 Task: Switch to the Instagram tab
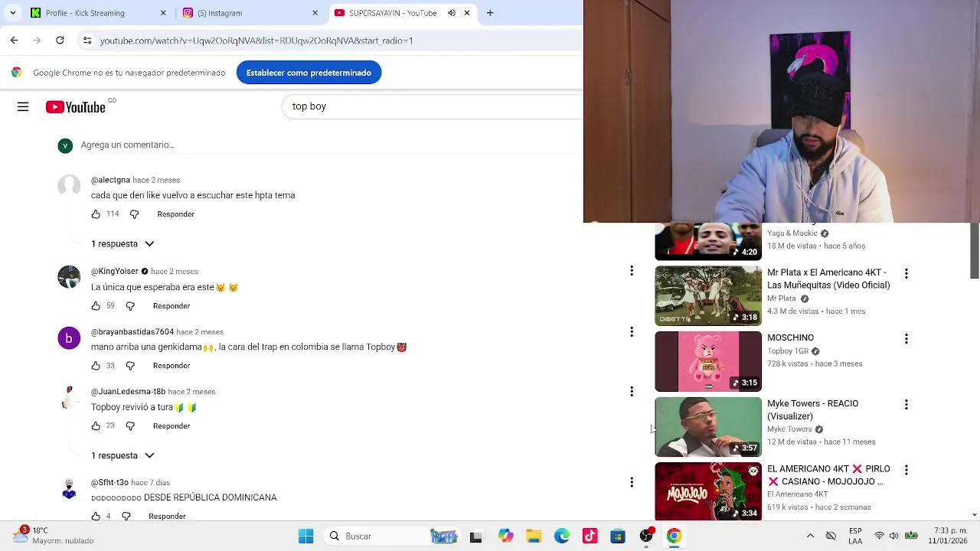[x=249, y=13]
